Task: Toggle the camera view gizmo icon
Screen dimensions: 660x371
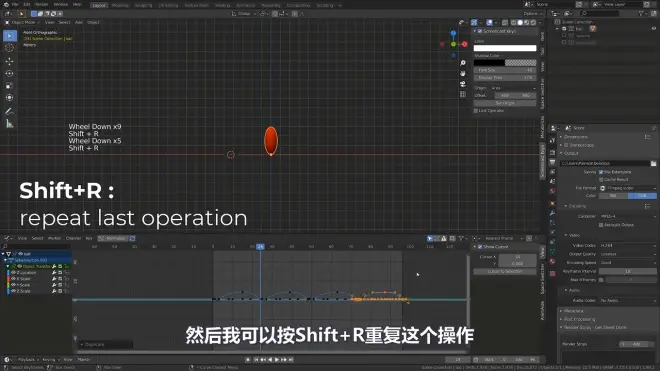Action: [463, 84]
